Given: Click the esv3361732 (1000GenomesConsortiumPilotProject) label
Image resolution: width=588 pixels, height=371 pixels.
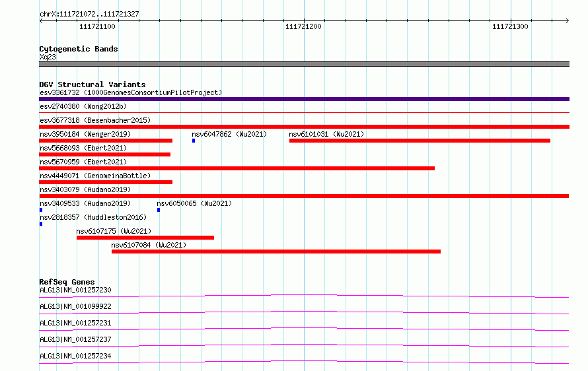Looking at the screenshot, I should 131,92.
